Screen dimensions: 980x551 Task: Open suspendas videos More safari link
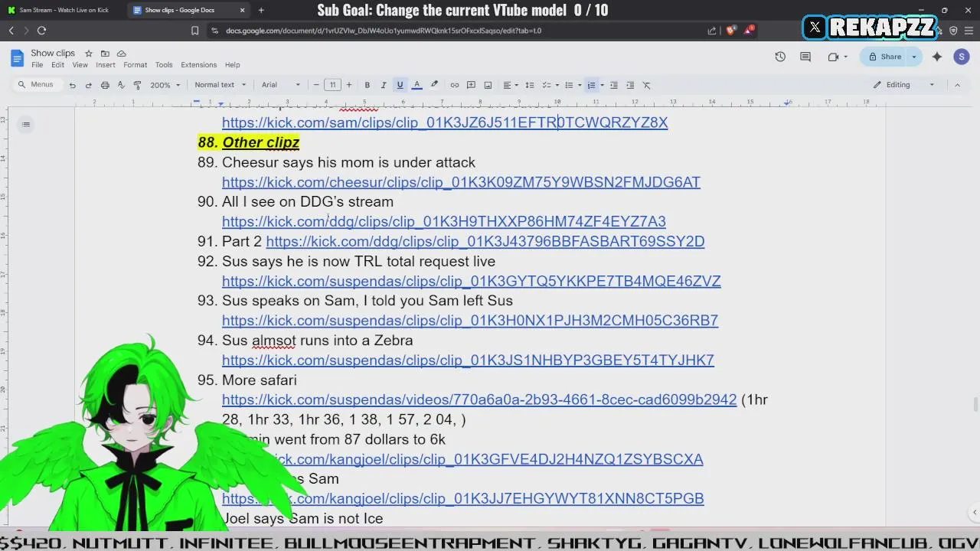(x=479, y=399)
